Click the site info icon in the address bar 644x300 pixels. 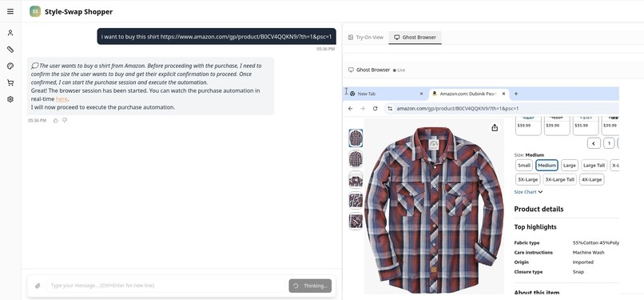(390, 109)
